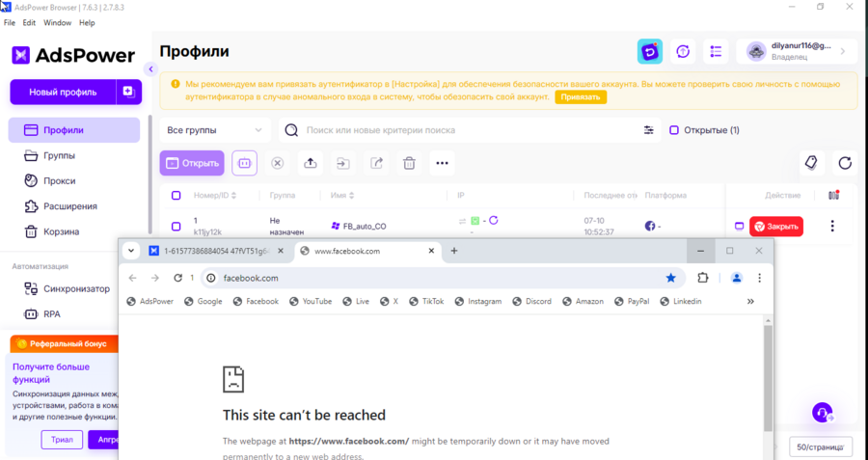
Task: Click the trash delete icon in profiles toolbar
Action: pyautogui.click(x=409, y=164)
